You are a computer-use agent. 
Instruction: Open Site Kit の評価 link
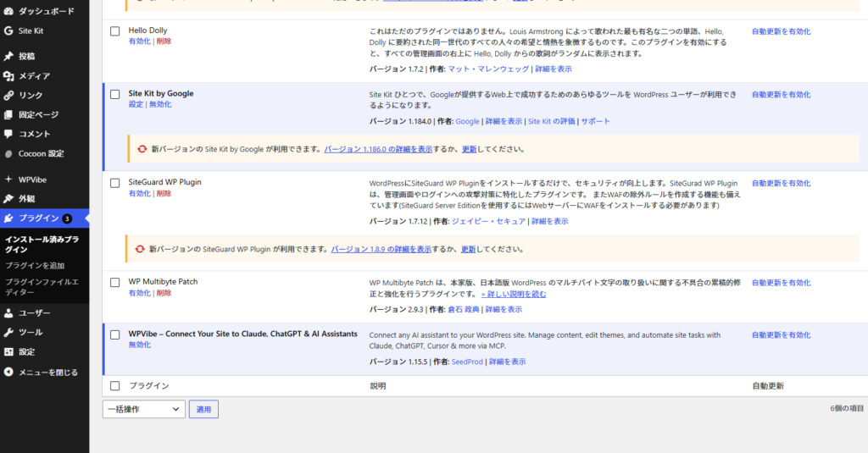[551, 121]
